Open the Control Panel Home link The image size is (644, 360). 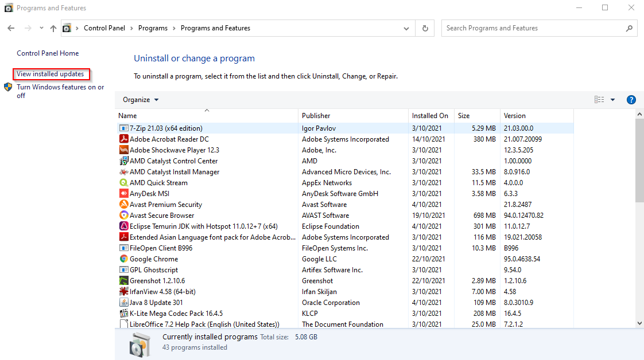48,53
